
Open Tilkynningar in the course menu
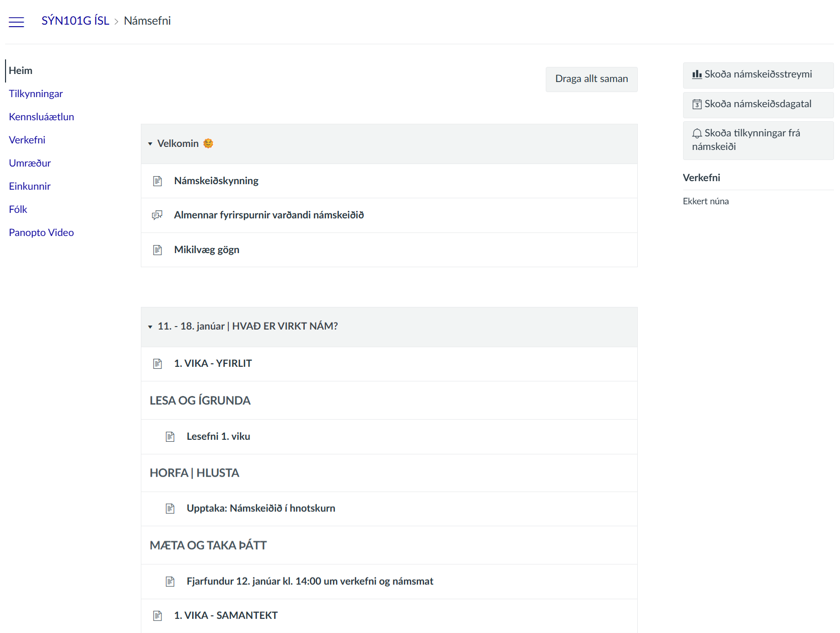point(36,94)
